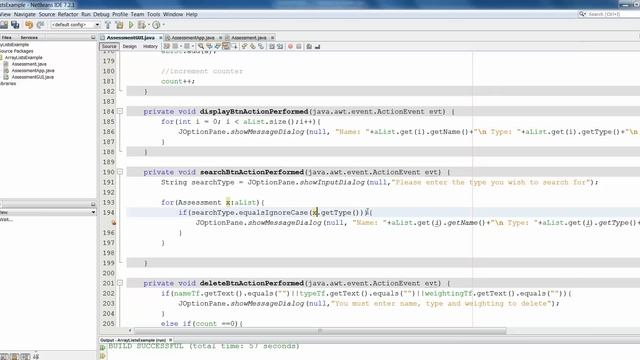Click the Find Selection magnifier icon
The image size is (640, 360).
pyautogui.click(x=201, y=47)
